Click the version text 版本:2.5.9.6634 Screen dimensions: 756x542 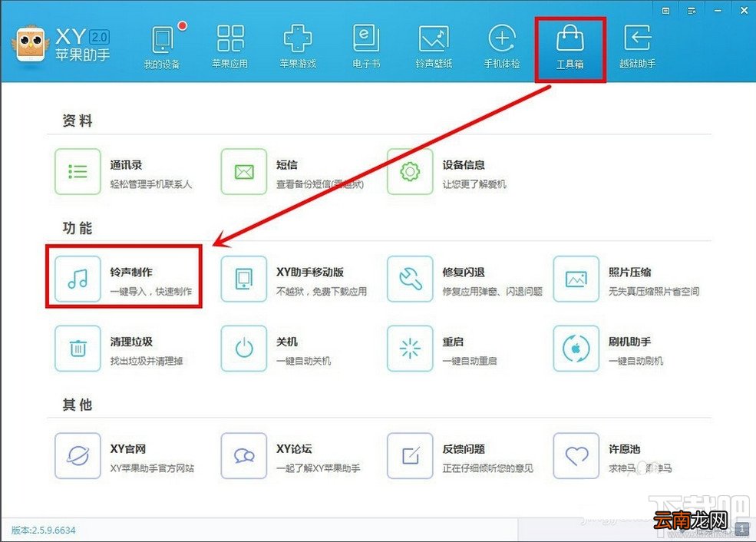coord(44,530)
